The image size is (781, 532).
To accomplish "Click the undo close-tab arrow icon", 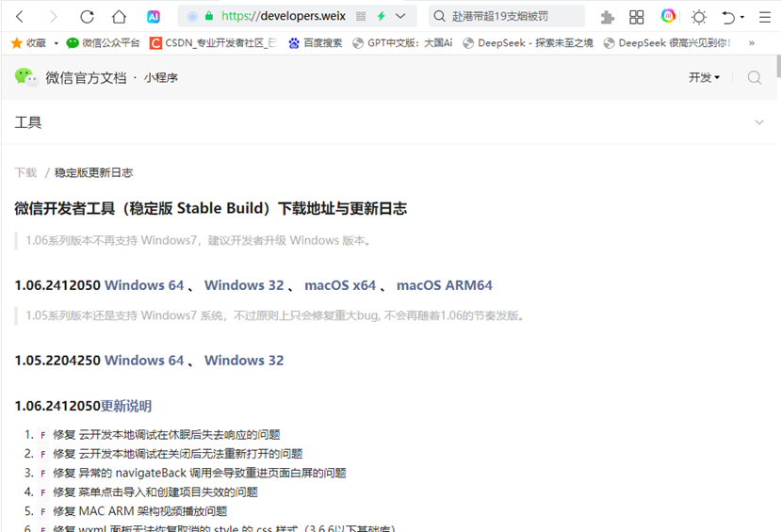I will 728,17.
